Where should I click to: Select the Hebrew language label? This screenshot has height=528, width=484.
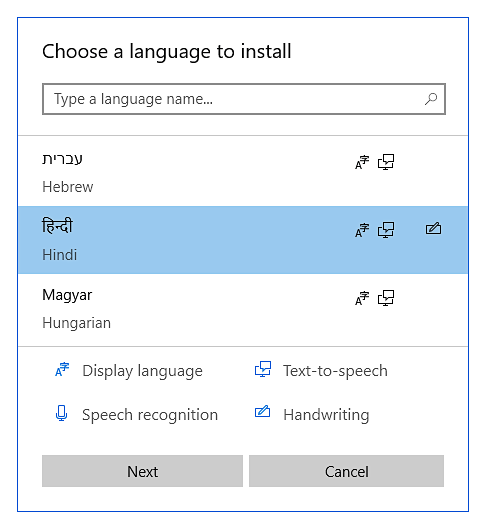(x=68, y=187)
